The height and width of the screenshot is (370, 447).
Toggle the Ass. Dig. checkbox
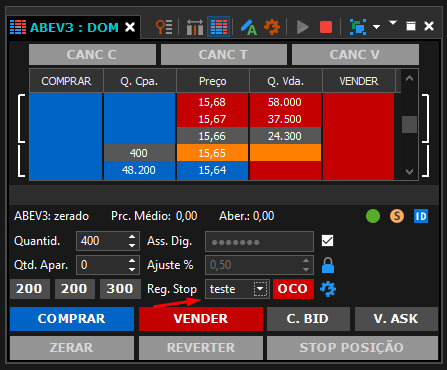point(327,241)
